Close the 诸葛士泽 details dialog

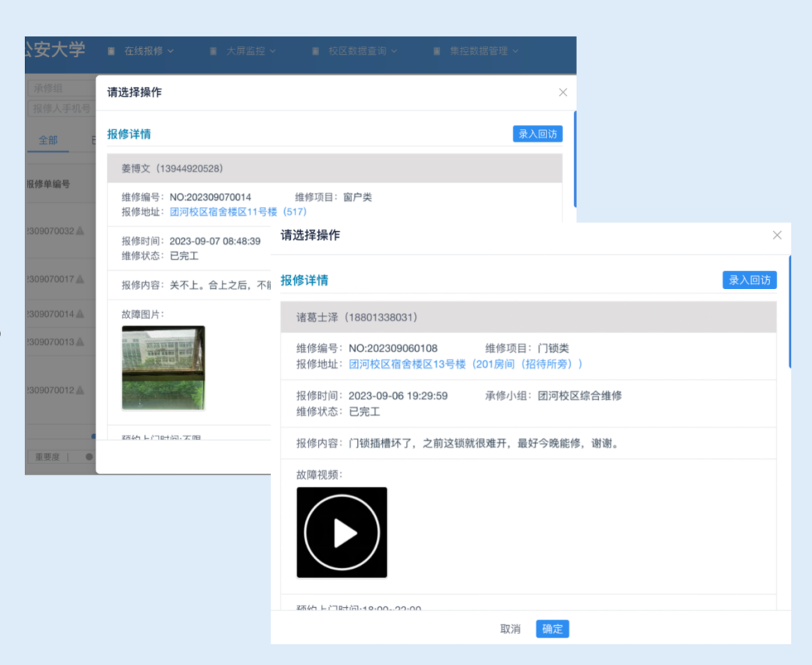click(777, 235)
